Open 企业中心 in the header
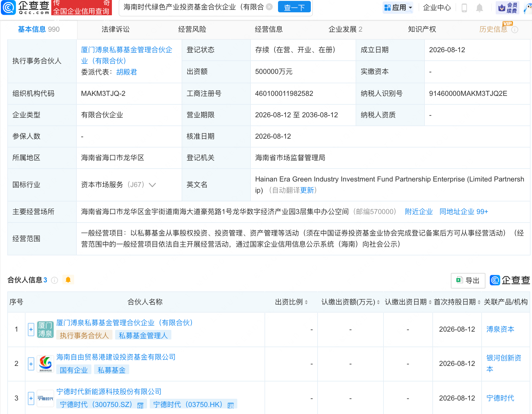The width and height of the screenshot is (532, 414). [x=437, y=8]
